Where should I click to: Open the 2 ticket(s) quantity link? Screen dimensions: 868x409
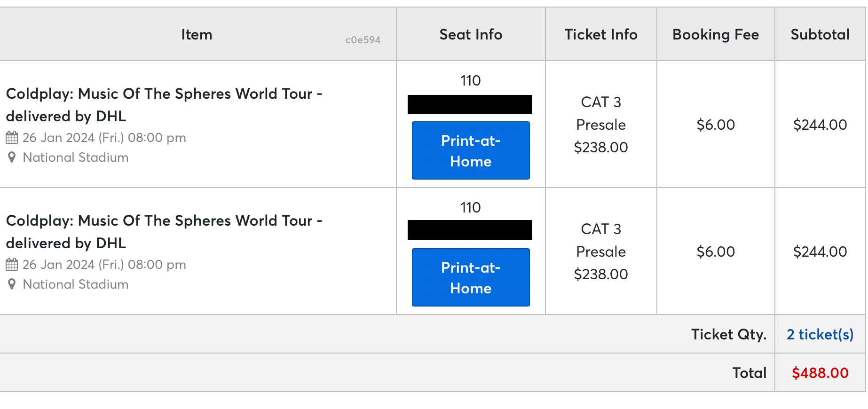[820, 334]
